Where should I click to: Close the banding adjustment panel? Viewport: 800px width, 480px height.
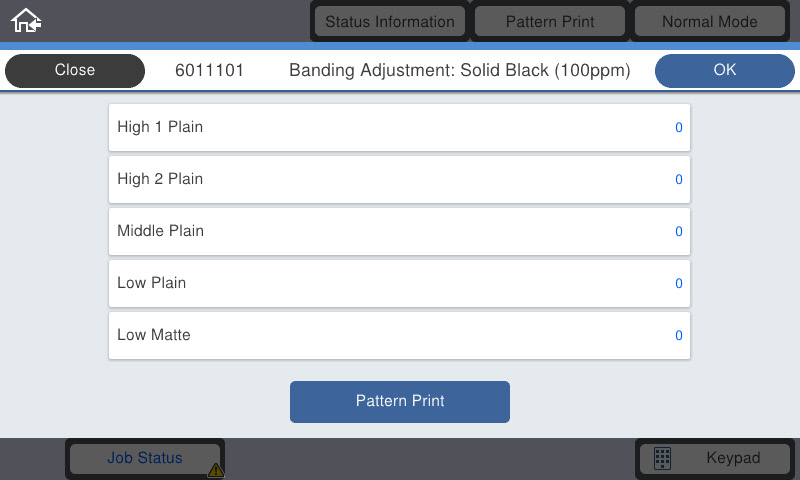[x=75, y=70]
